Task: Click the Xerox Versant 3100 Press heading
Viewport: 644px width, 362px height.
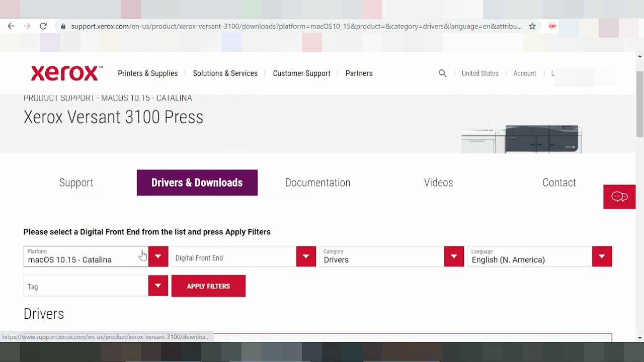Action: coord(113,117)
